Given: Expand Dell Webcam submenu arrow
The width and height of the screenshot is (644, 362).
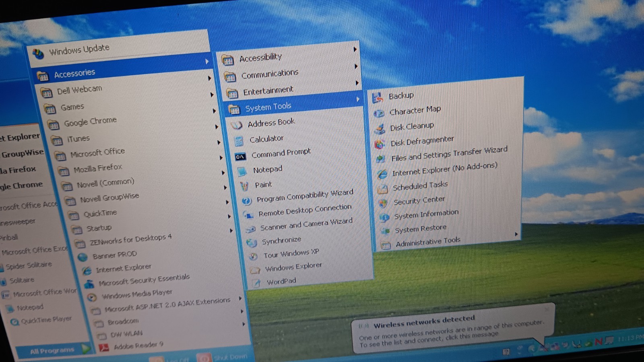Looking at the screenshot, I should point(210,78).
